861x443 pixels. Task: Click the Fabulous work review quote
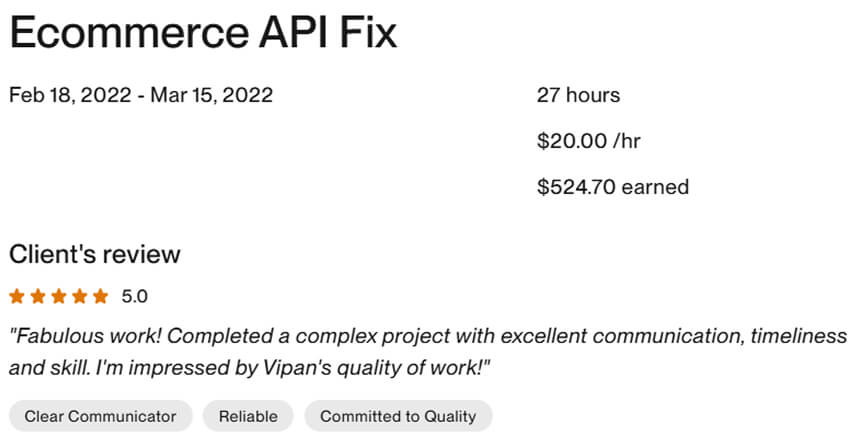(428, 352)
